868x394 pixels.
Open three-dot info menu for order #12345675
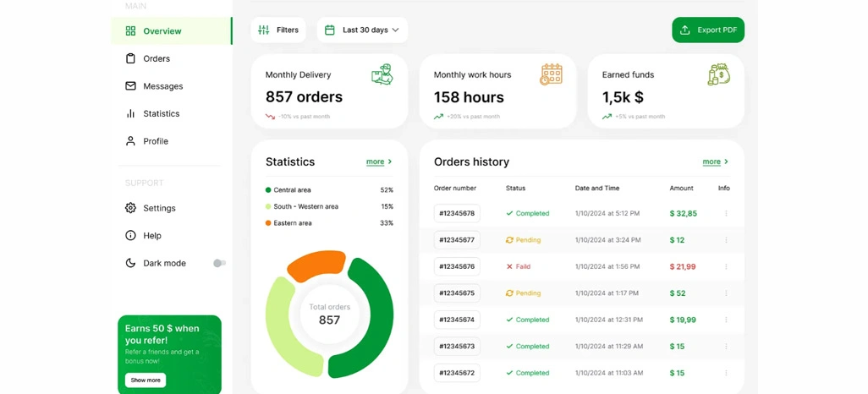point(726,293)
